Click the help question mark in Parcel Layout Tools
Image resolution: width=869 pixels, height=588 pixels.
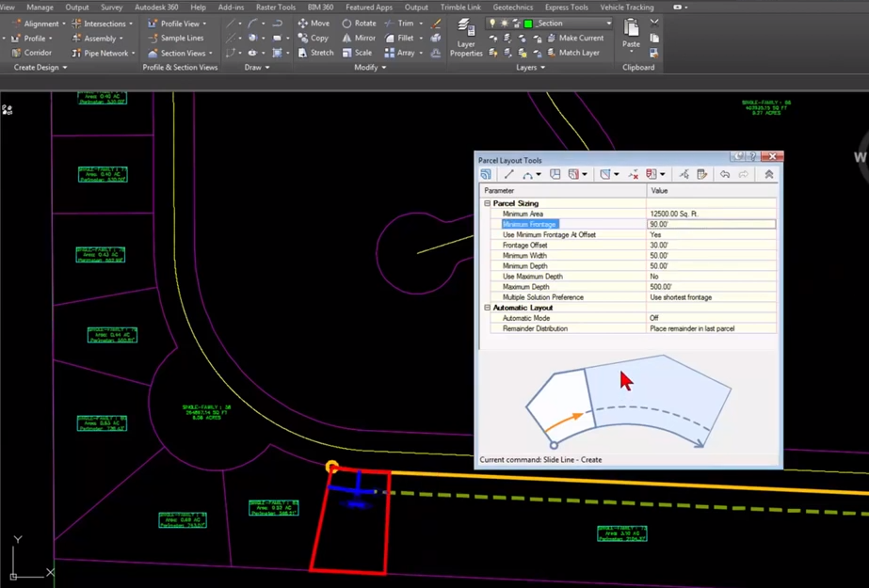(x=752, y=157)
